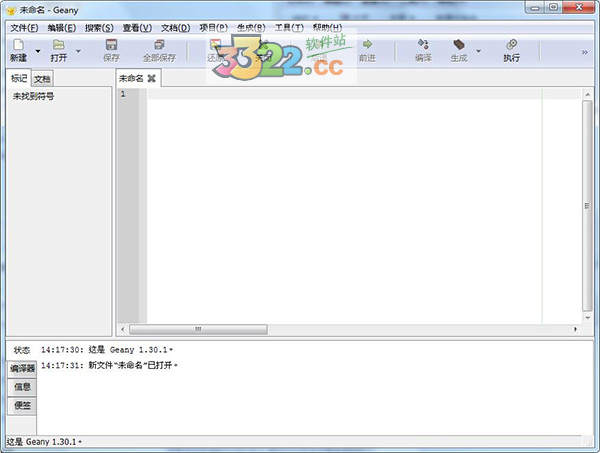This screenshot has width=600, height=453.
Task: Open the 生成(B) menu in menu bar
Action: (251, 28)
